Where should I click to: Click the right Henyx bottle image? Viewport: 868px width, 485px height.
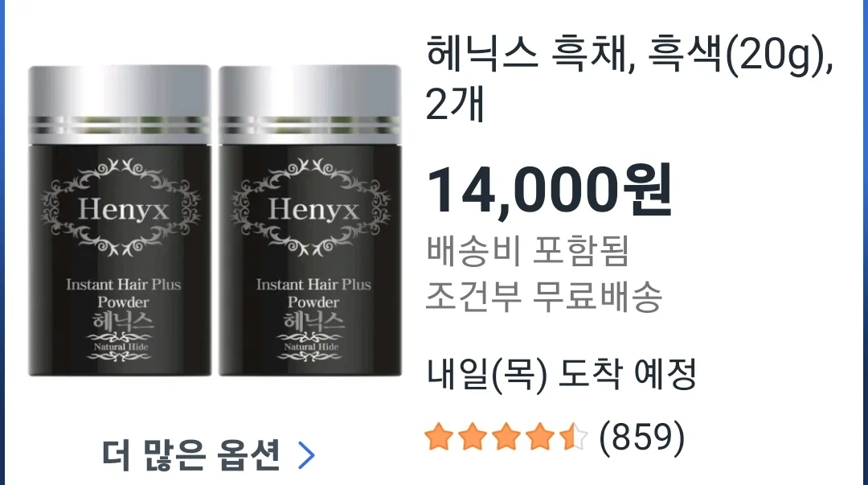tap(310, 220)
